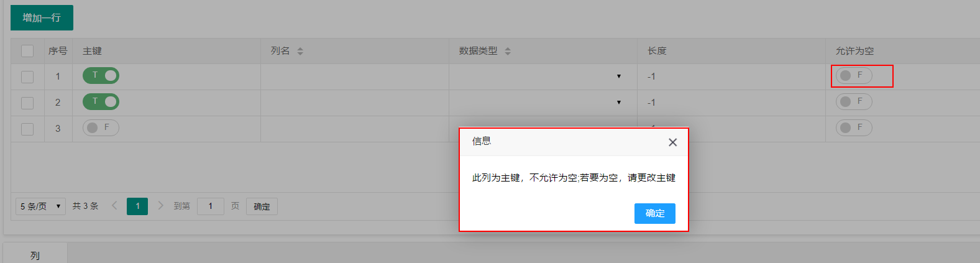Confirm the dialog with blue 确定 button
The width and height of the screenshot is (980, 263).
[655, 213]
